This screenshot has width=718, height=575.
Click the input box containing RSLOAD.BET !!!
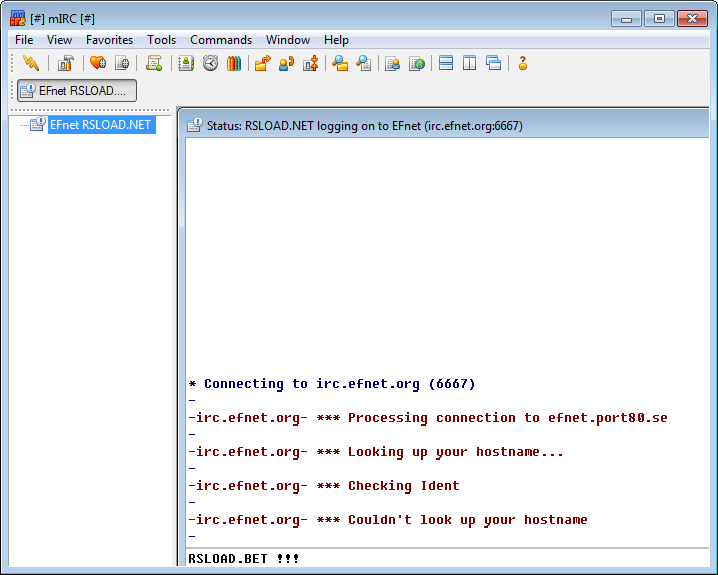pos(447,558)
